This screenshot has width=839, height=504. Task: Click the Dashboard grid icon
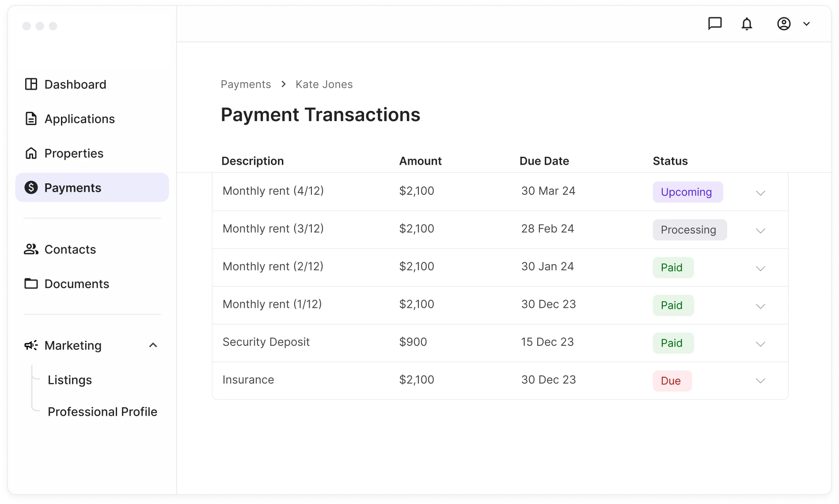(30, 84)
